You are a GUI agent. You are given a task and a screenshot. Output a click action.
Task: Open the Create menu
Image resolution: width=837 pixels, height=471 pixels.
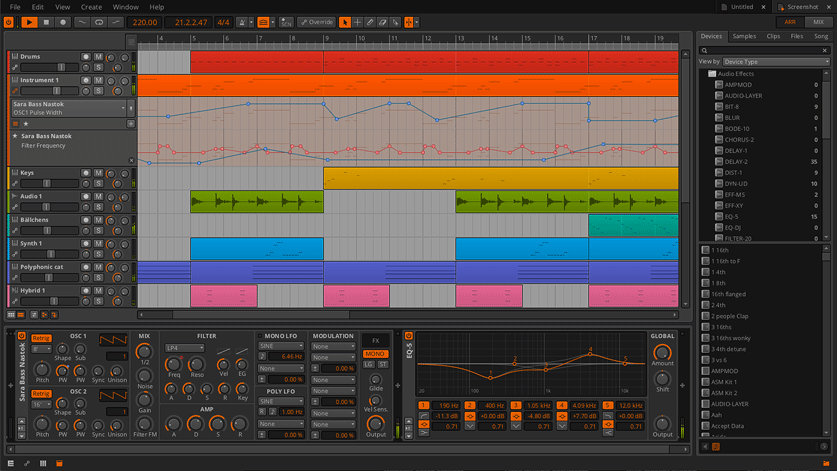91,7
